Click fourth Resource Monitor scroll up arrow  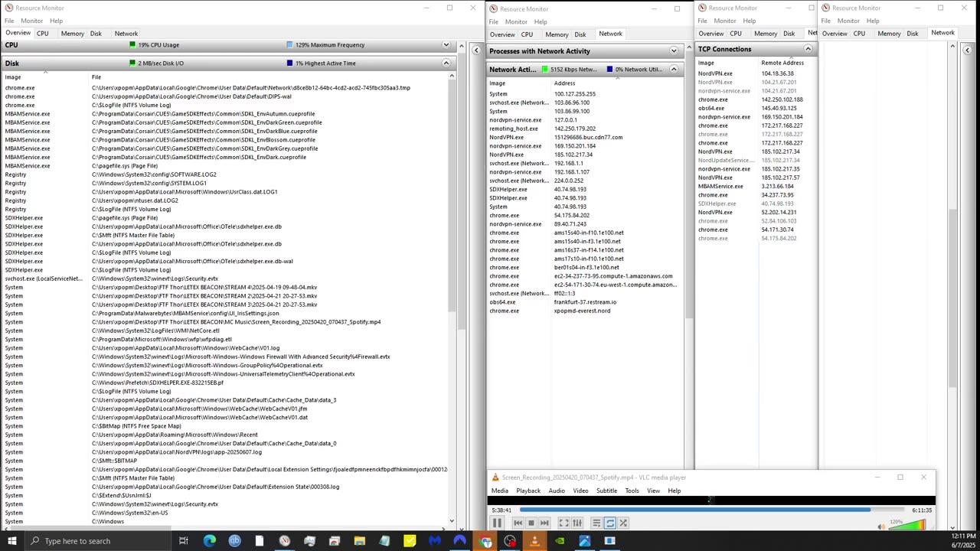952,47
